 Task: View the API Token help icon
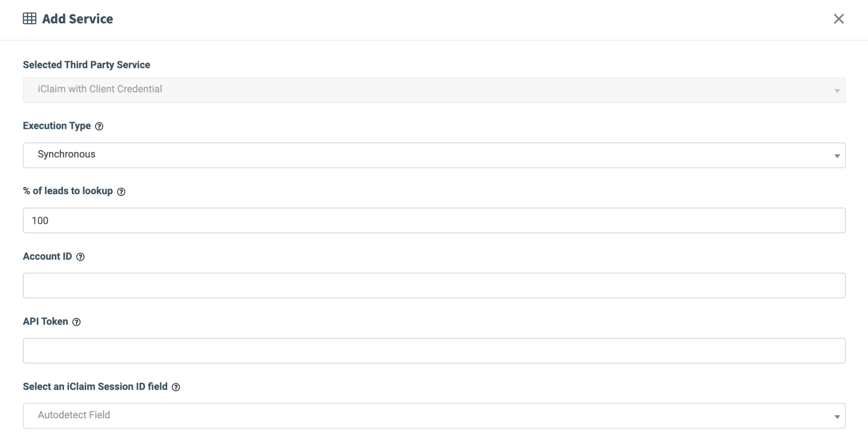click(x=76, y=322)
